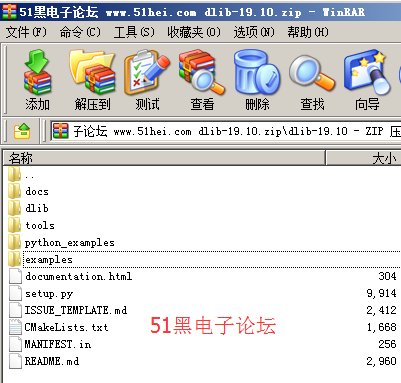Select the MANIFEST.in file name
The image size is (401, 383).
click(x=58, y=344)
